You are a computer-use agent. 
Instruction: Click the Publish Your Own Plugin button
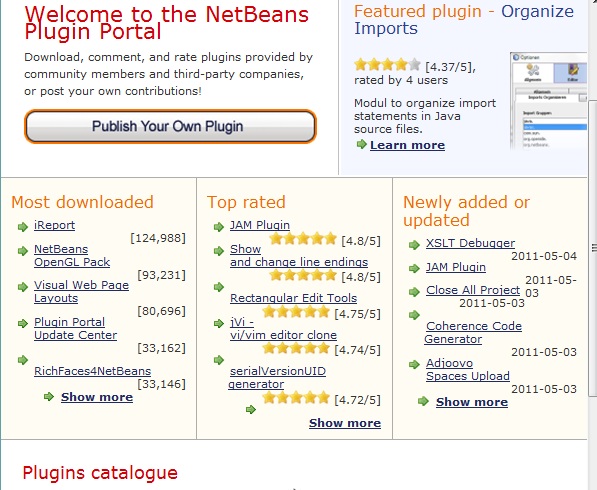pyautogui.click(x=170, y=126)
